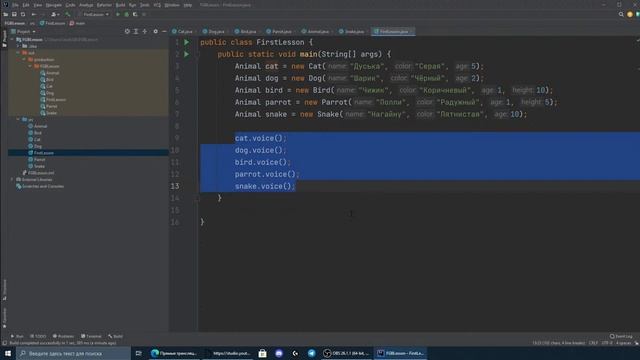The width and height of the screenshot is (640, 360).
Task: Open FirstLesson.java editor tab
Action: click(393, 31)
